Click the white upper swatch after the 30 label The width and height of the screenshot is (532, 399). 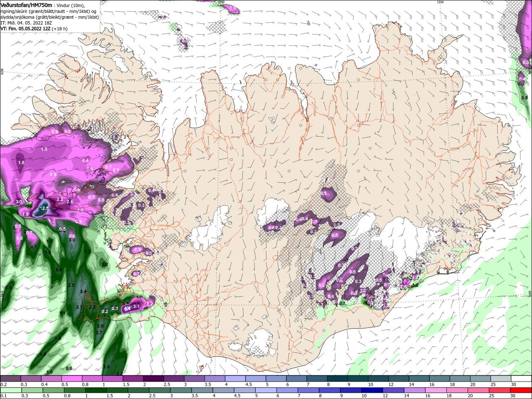[x=520, y=379]
